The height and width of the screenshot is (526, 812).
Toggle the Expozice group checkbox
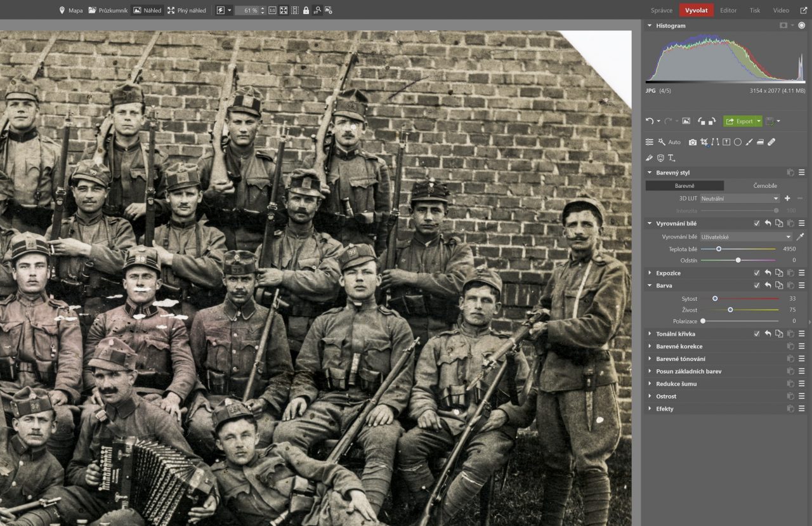click(757, 273)
